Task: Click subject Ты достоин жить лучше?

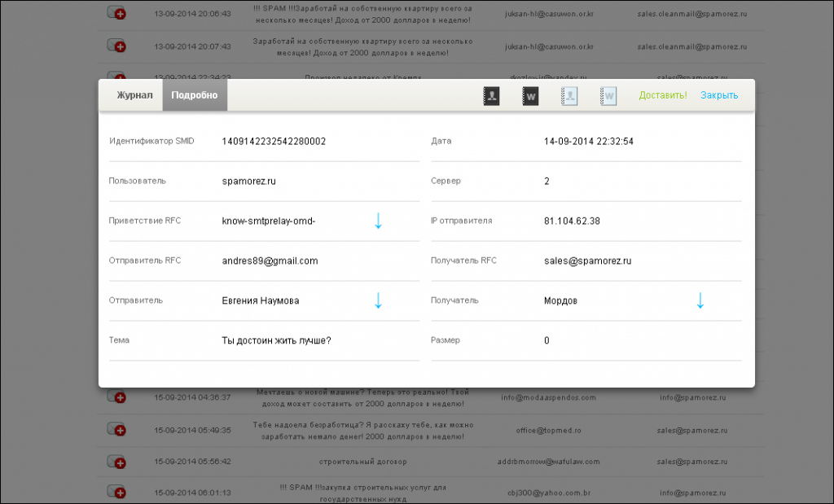Action: coord(276,341)
